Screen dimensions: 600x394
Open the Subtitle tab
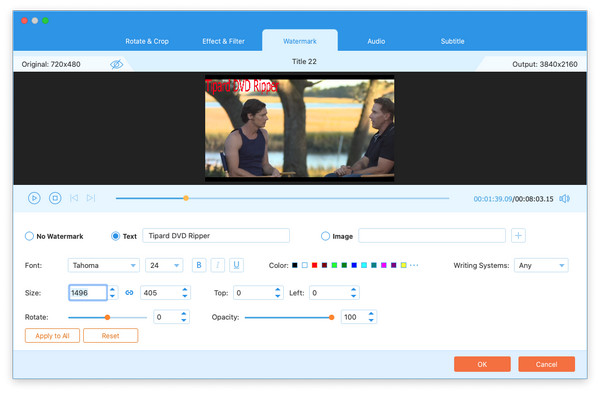pyautogui.click(x=452, y=41)
